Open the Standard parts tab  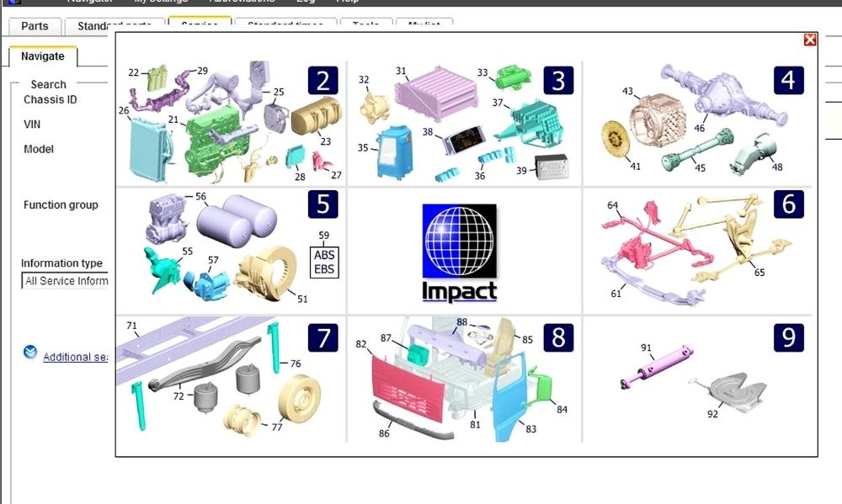tap(115, 26)
